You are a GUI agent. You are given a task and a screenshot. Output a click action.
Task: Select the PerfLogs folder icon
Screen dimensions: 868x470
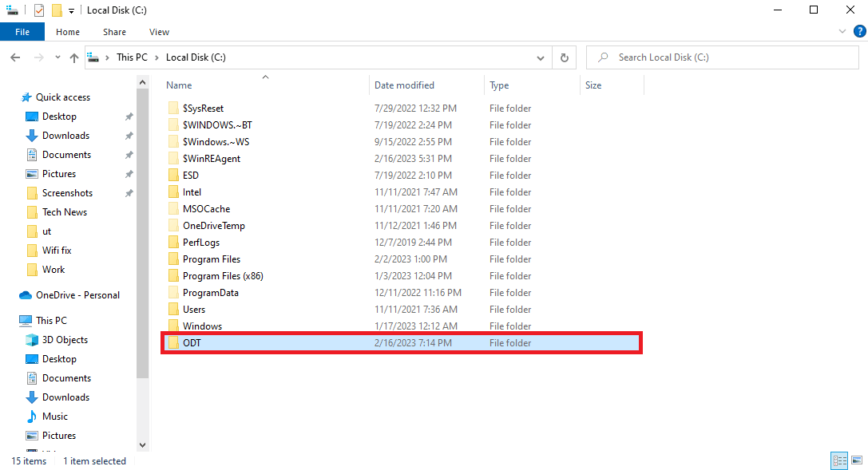174,243
